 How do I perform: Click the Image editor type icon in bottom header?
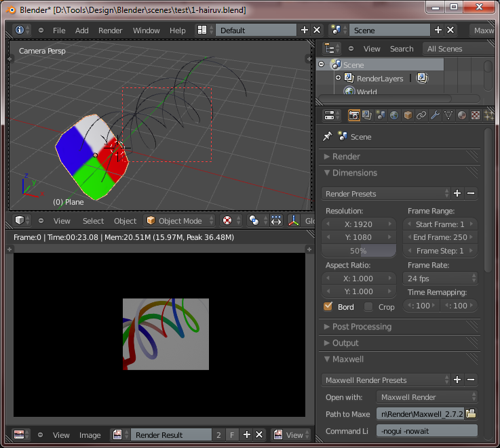[x=22, y=434]
